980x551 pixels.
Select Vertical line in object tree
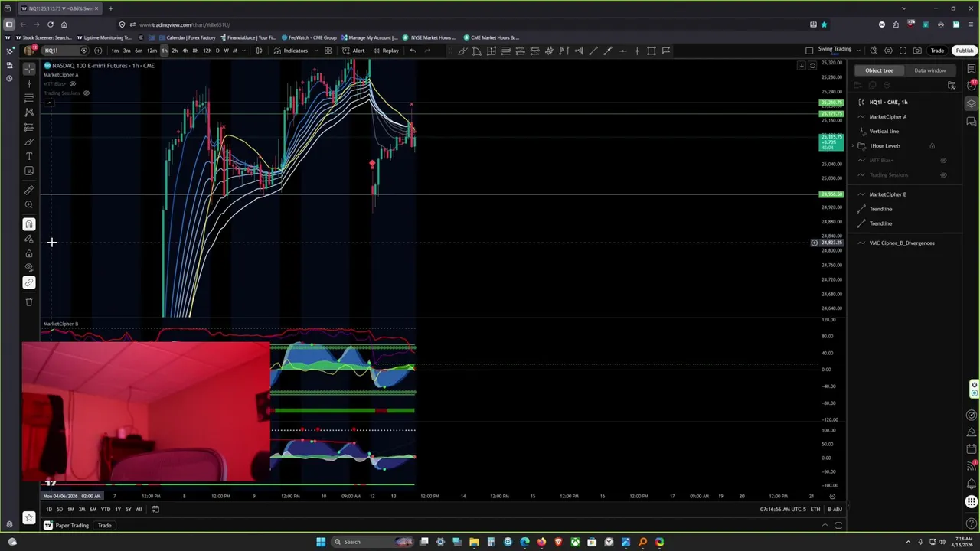point(884,131)
